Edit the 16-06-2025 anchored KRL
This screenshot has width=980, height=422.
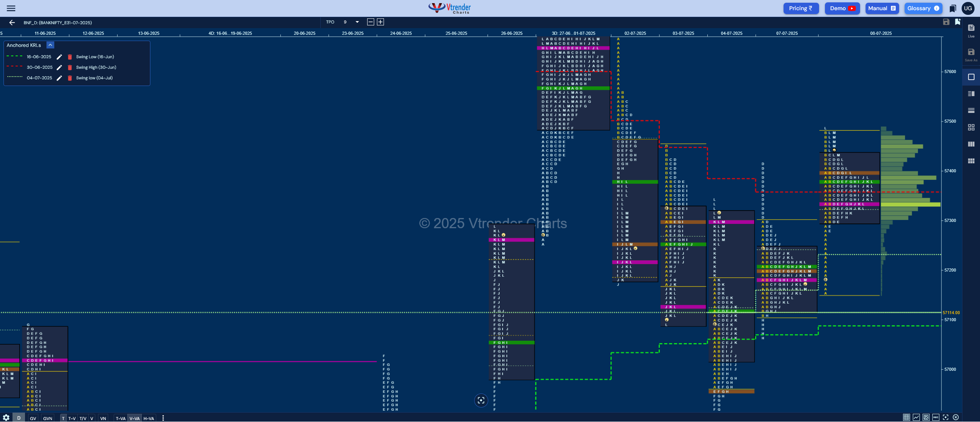(59, 57)
